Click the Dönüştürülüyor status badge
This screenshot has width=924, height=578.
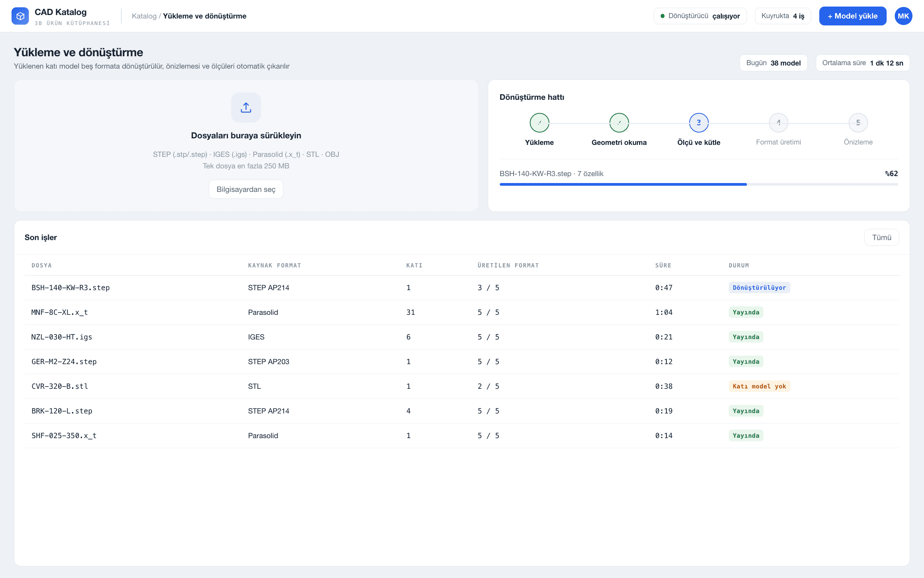coord(759,288)
